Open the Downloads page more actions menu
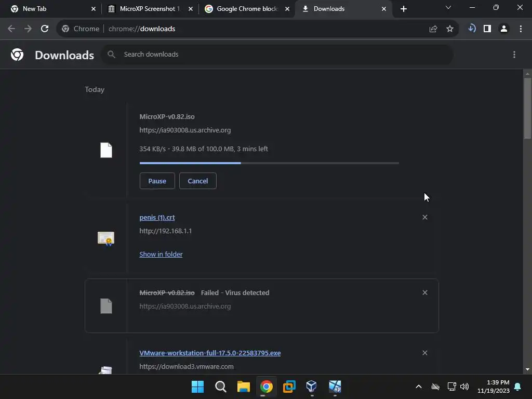The width and height of the screenshot is (532, 399). click(x=514, y=55)
